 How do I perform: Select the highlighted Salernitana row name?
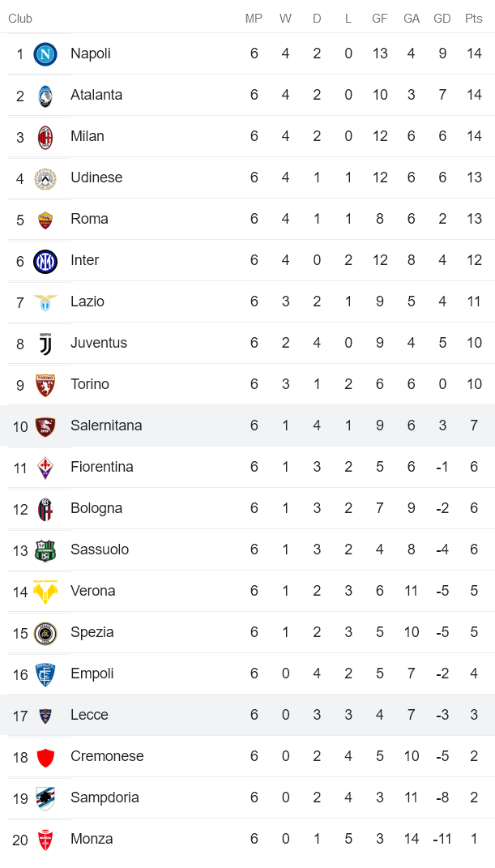pos(106,425)
